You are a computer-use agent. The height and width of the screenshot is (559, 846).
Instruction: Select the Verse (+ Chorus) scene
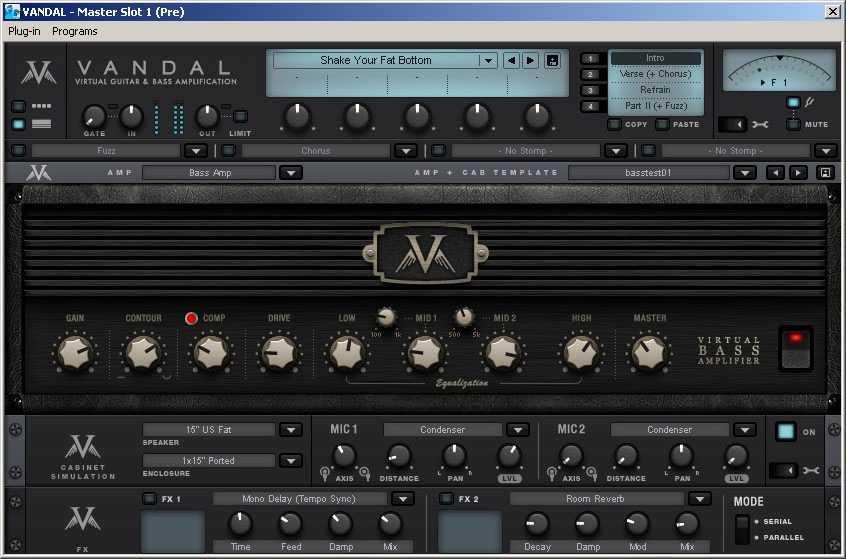656,74
